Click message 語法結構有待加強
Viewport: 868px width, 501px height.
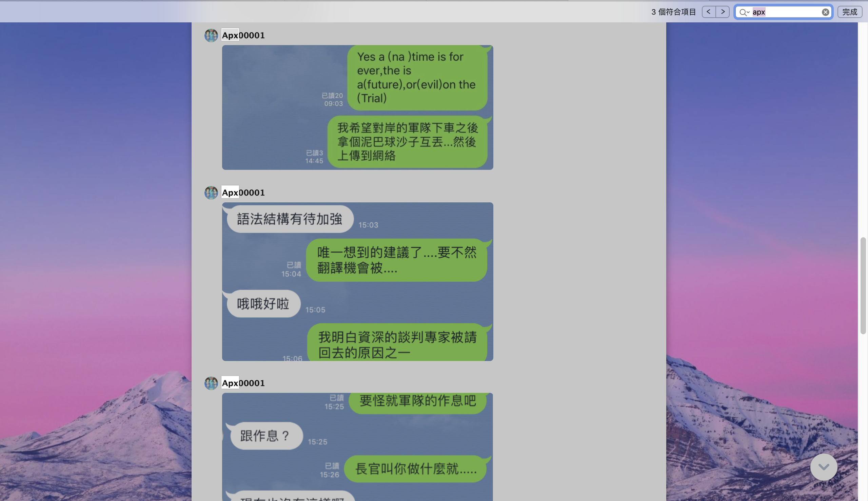click(290, 219)
